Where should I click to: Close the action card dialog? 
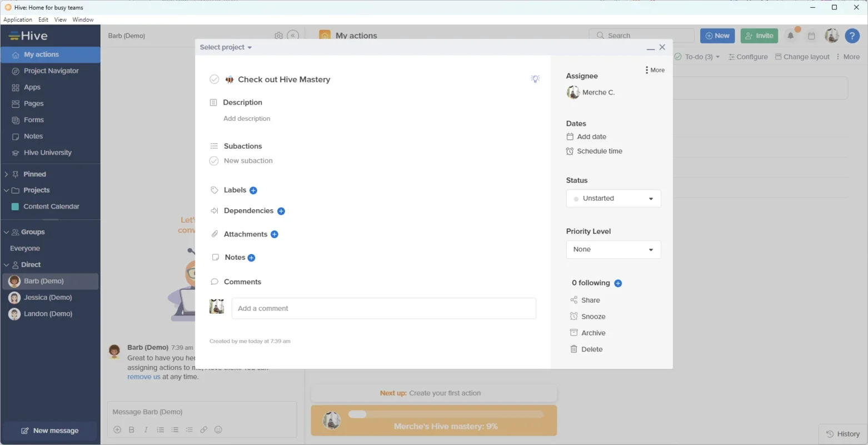point(662,47)
